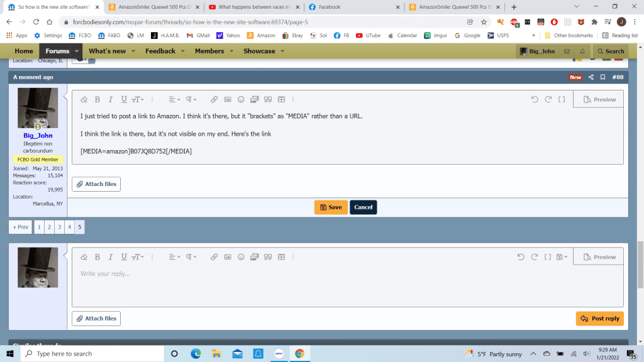Open the font size dropdown in edit toolbar
This screenshot has height=362, width=644.
[x=138, y=99]
